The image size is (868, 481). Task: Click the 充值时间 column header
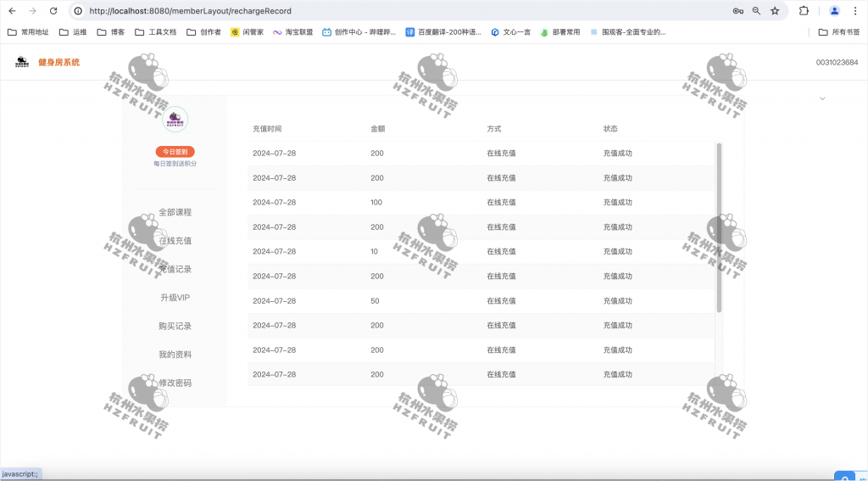[x=267, y=129]
